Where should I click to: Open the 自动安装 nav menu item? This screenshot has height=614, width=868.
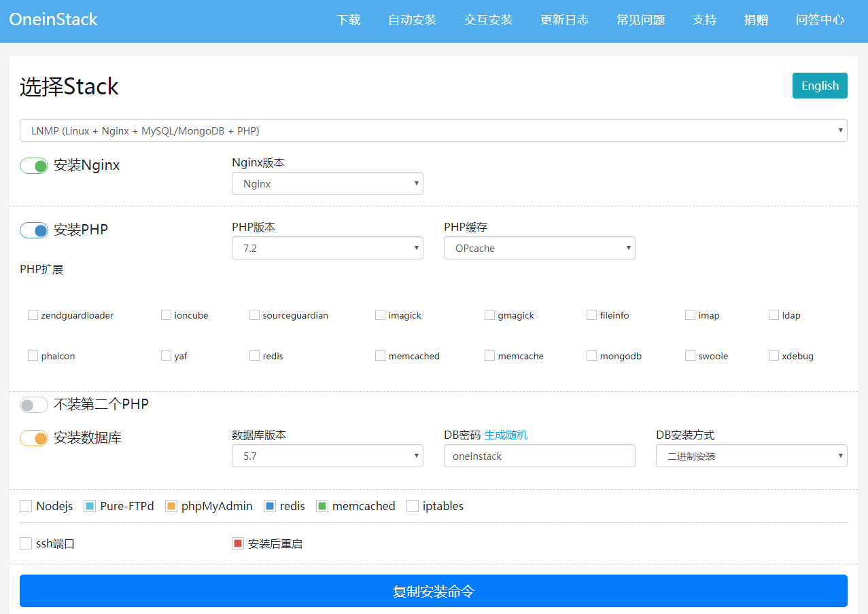(412, 20)
